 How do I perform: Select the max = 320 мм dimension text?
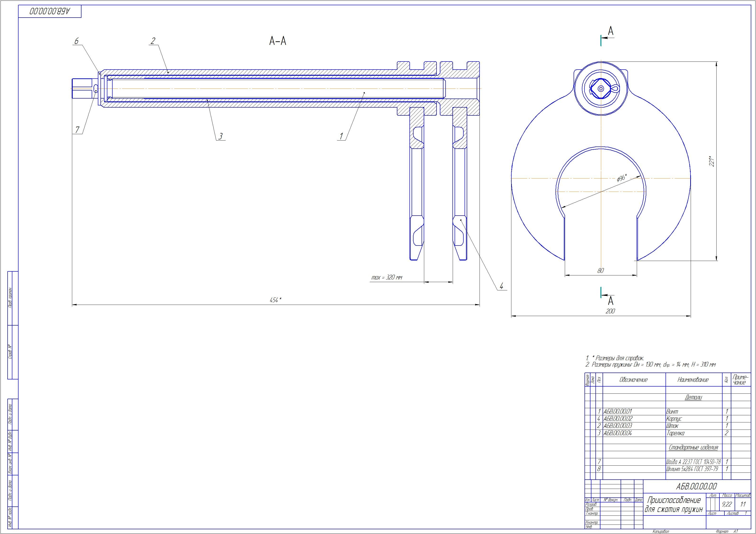pos(387,278)
